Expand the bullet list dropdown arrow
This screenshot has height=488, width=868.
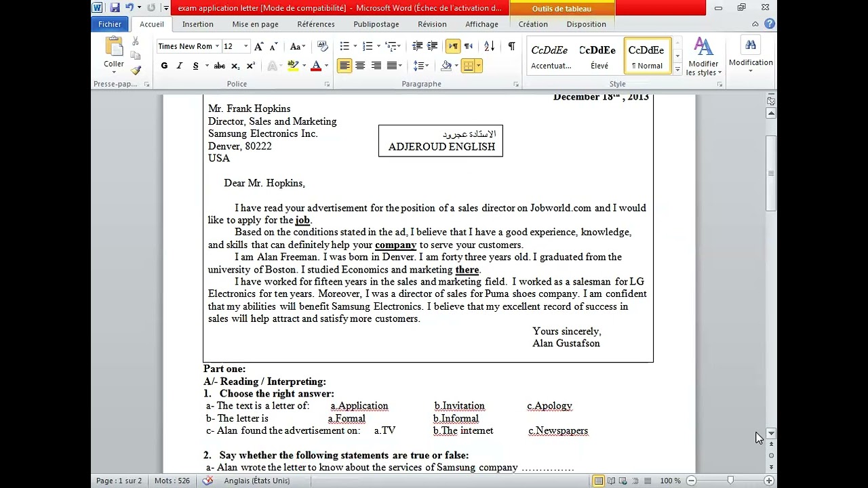click(x=355, y=46)
